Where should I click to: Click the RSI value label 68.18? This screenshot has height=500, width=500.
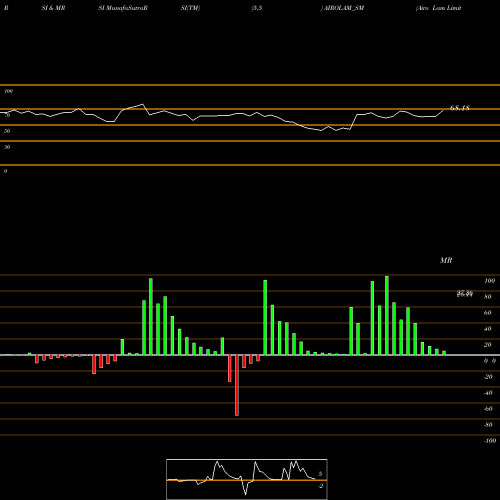460,108
